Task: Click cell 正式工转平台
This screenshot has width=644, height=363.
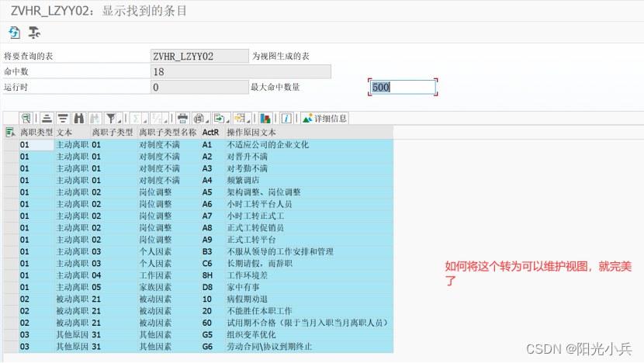Action: click(x=309, y=240)
